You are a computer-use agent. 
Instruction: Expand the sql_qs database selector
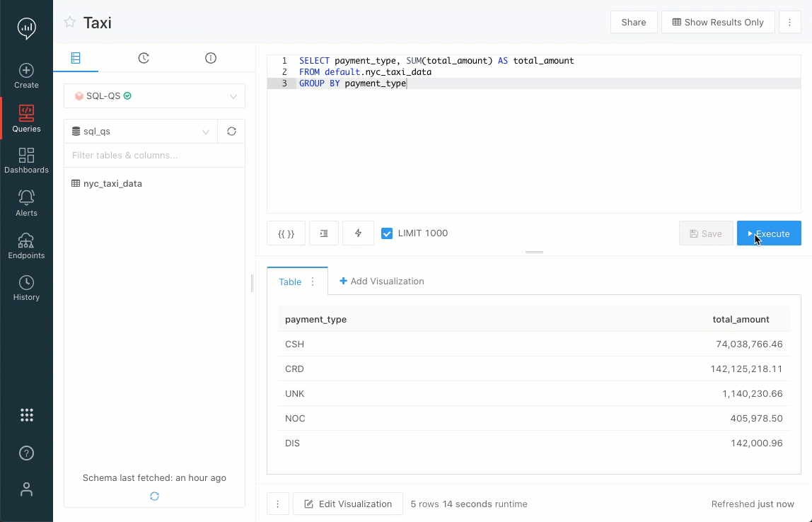click(x=140, y=131)
